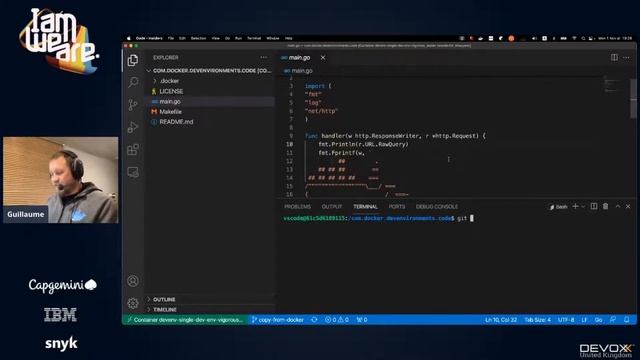The width and height of the screenshot is (640, 360).
Task: Close the main.go editor tab
Action: click(323, 58)
